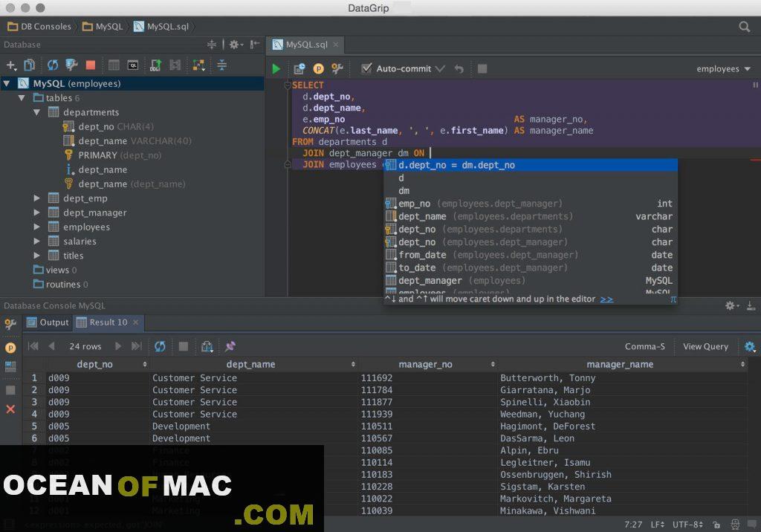Viewport: 761px width, 532px height.
Task: Click DB Consoles in the breadcrumb bar
Action: tap(40, 27)
